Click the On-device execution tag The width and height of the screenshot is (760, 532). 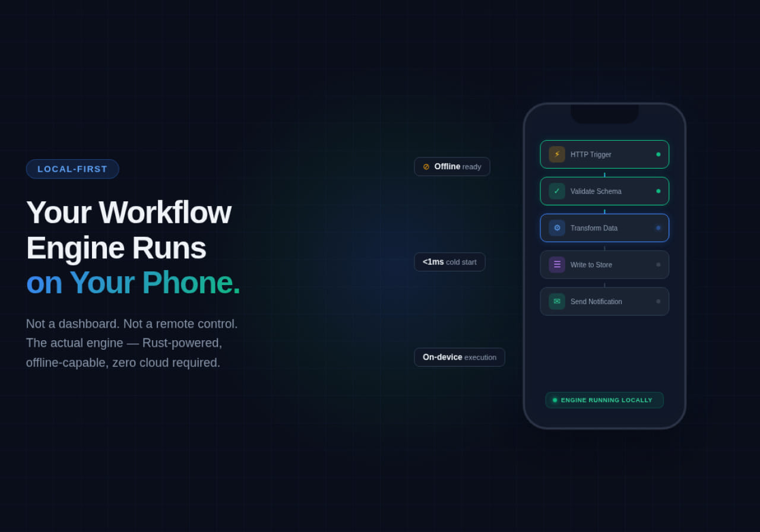click(x=459, y=357)
